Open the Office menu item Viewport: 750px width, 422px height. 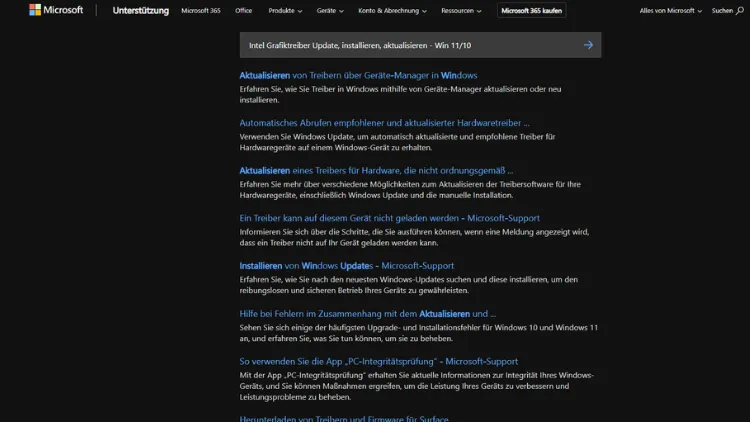coord(243,11)
